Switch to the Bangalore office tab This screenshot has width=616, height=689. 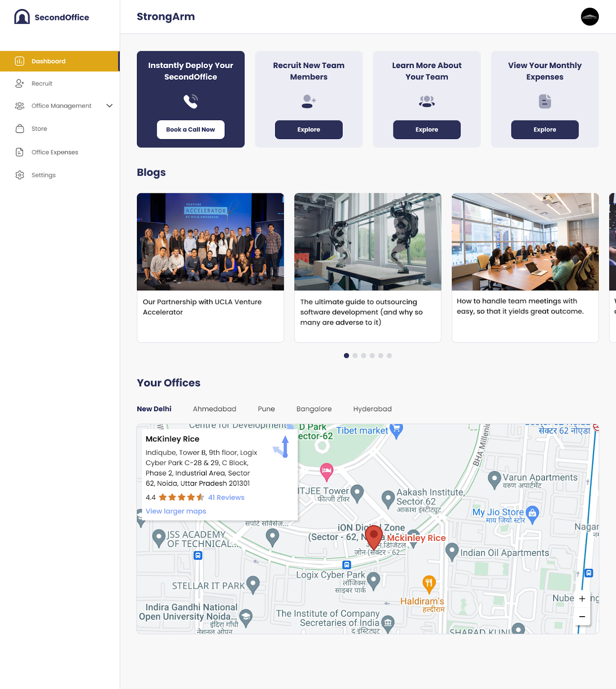point(314,409)
